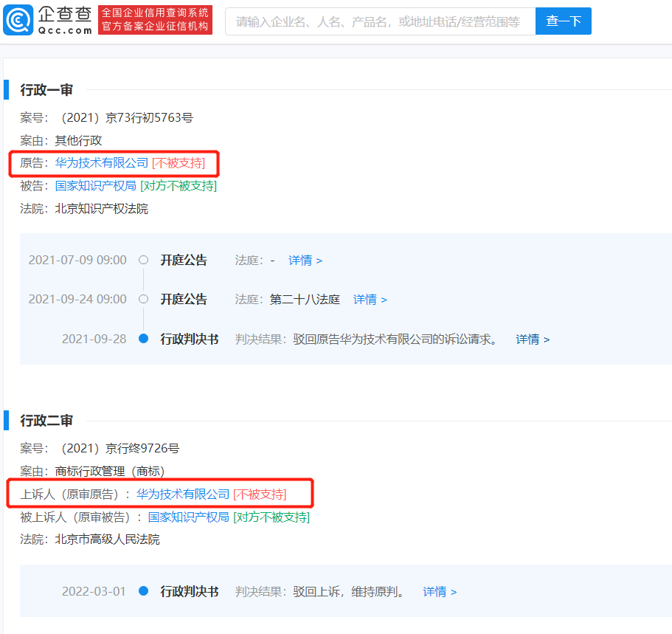Image resolution: width=672 pixels, height=634 pixels.
Task: Open appellant 华为技术有限公司 link in 行政二审
Action: 183,495
